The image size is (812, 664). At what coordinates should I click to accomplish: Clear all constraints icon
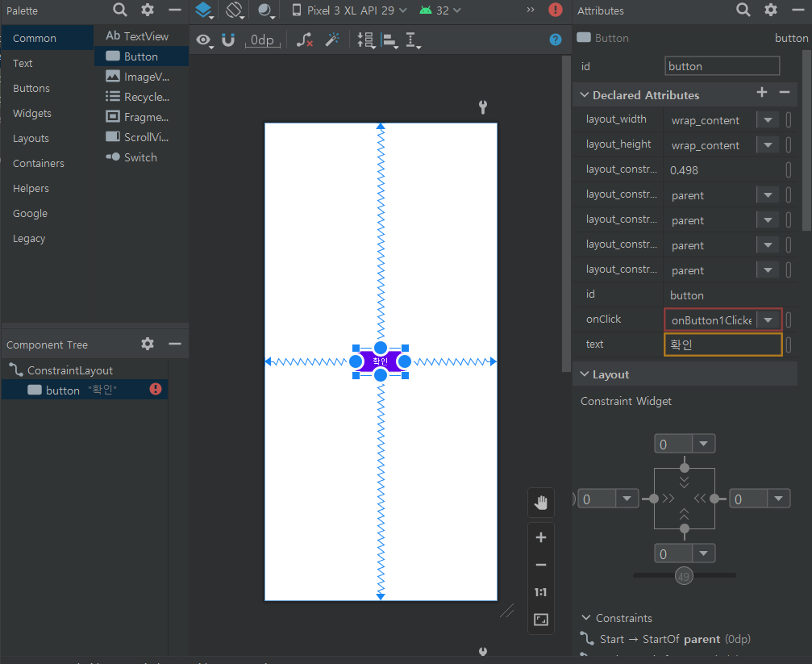click(305, 40)
